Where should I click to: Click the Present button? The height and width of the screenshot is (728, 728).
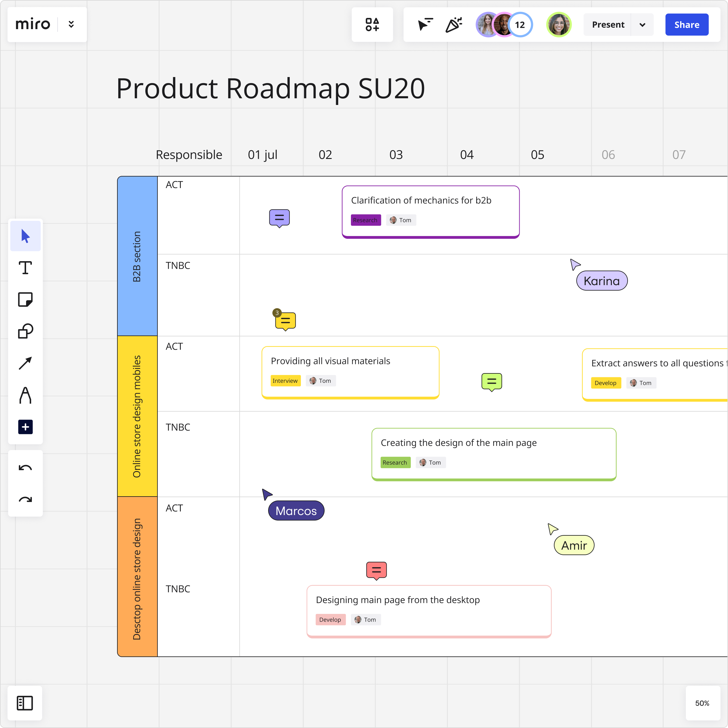[x=608, y=25]
